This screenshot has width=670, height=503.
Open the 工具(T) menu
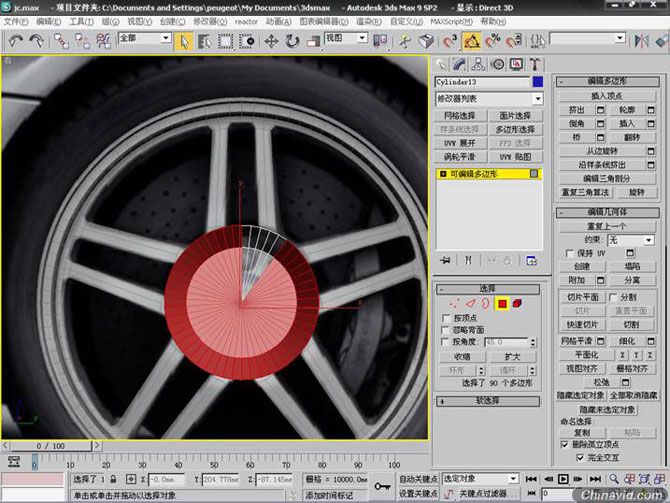(81, 21)
